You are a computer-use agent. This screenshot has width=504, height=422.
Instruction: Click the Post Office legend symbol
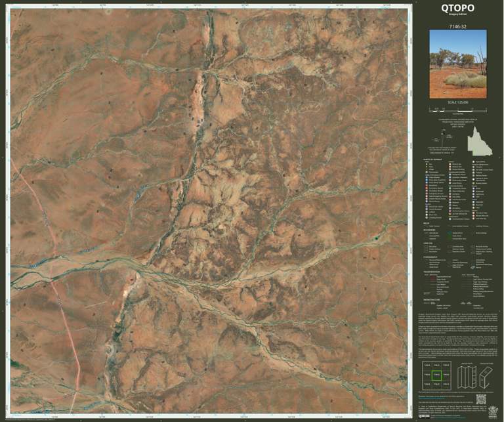click(x=450, y=197)
